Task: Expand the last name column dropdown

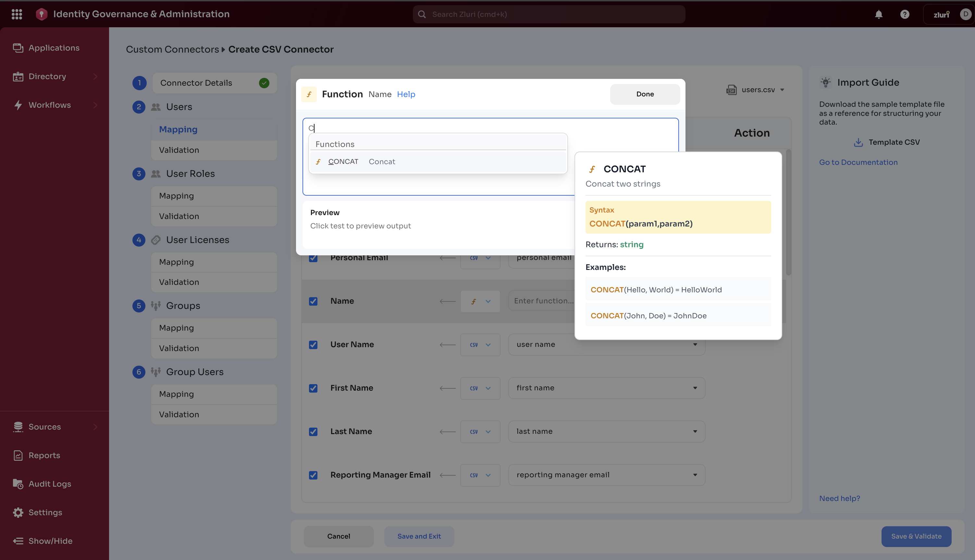Action: pyautogui.click(x=695, y=432)
